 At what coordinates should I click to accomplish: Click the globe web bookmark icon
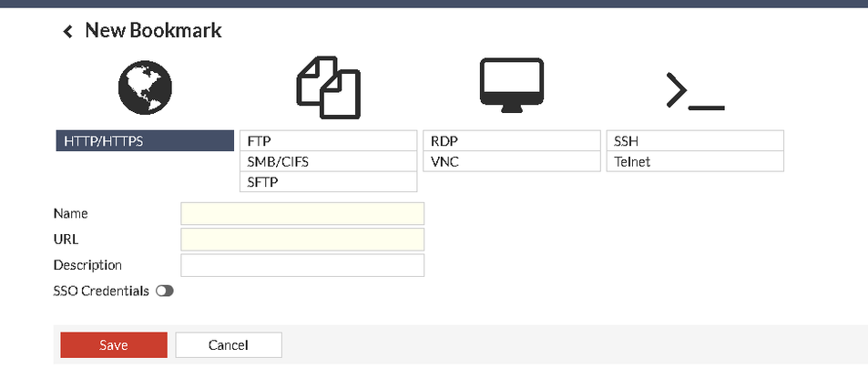point(145,87)
